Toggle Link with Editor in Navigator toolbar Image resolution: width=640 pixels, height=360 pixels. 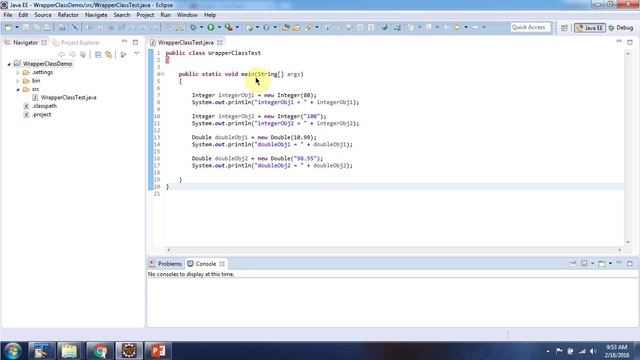[109, 54]
